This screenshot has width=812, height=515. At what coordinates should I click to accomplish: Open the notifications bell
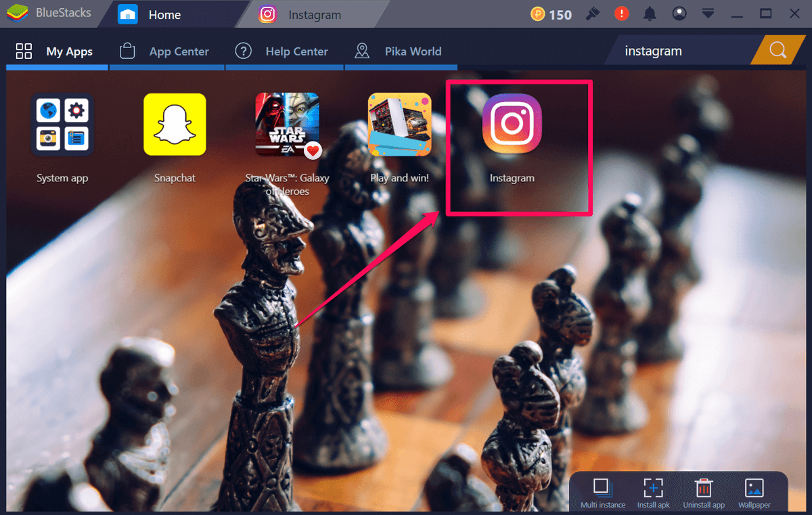click(x=650, y=14)
